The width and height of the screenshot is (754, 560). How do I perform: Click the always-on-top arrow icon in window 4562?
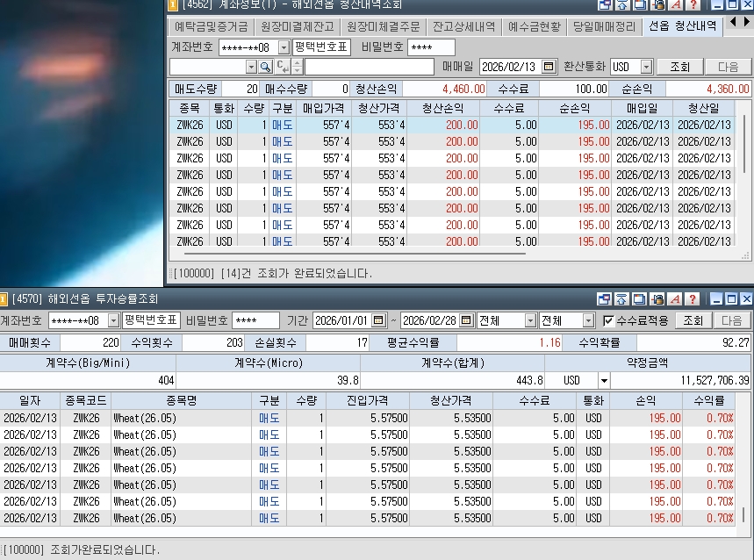coord(622,4)
